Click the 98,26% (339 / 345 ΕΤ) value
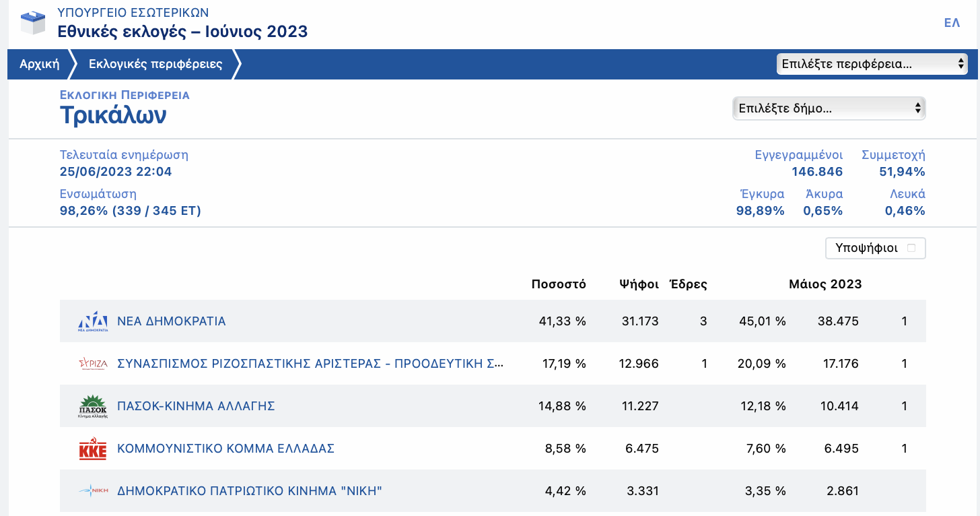This screenshot has height=516, width=980. point(131,211)
